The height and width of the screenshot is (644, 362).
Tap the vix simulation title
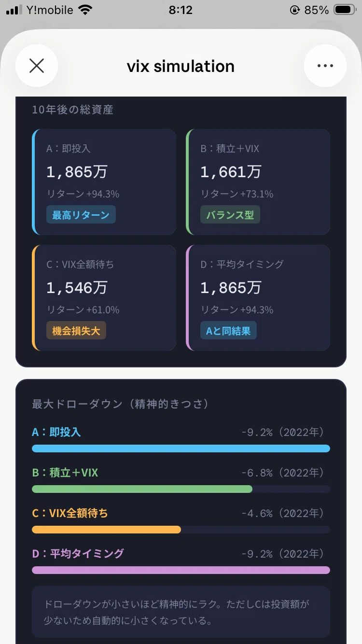[x=181, y=66]
